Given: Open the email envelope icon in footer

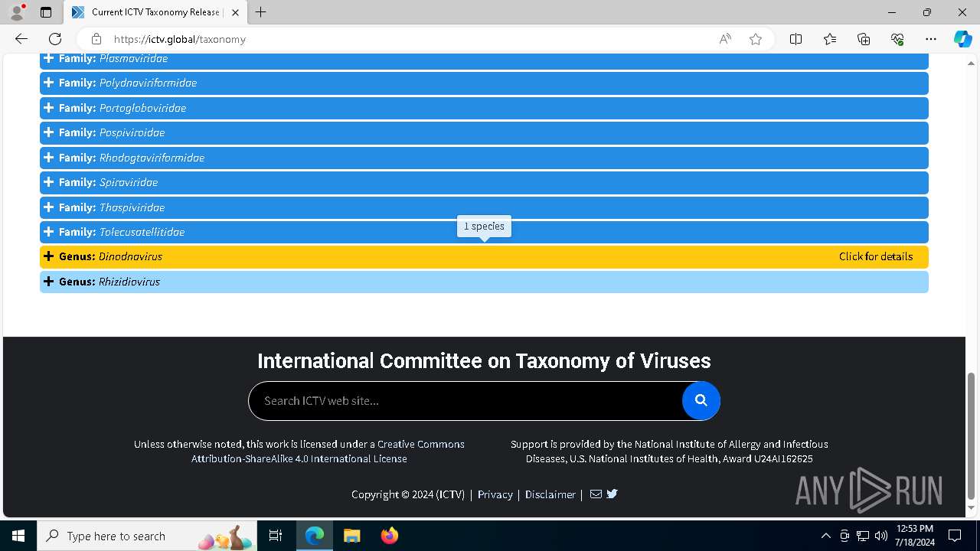Looking at the screenshot, I should coord(596,494).
